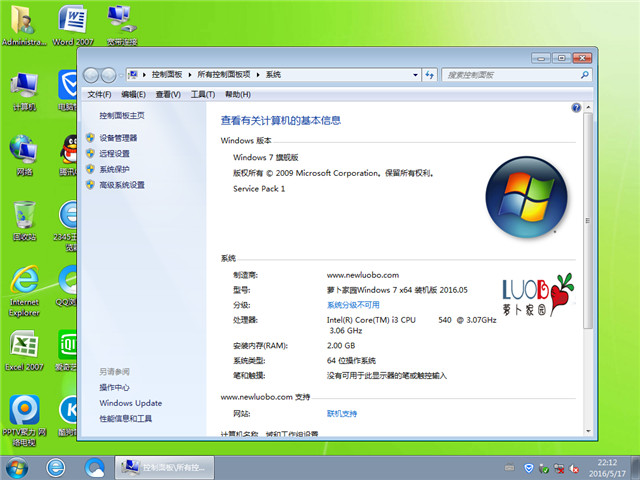Click the volume speaker tray icon
Viewport: 640px width, 480px height.
574,469
